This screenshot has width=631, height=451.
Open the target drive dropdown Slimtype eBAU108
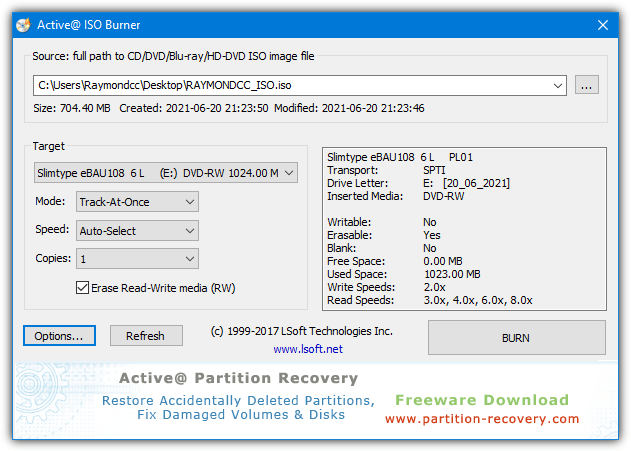pyautogui.click(x=166, y=173)
